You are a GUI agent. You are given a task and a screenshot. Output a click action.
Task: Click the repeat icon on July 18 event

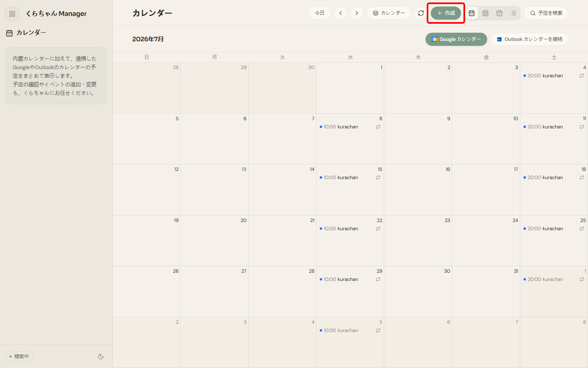click(582, 177)
